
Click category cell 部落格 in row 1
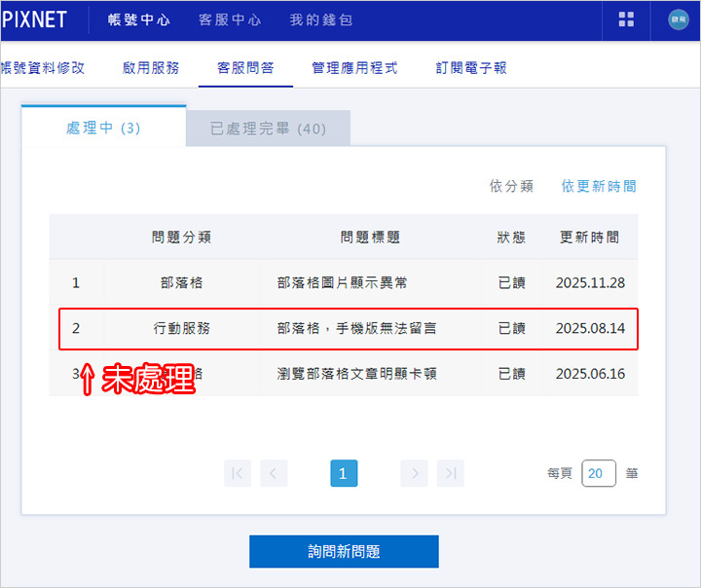pos(181,282)
